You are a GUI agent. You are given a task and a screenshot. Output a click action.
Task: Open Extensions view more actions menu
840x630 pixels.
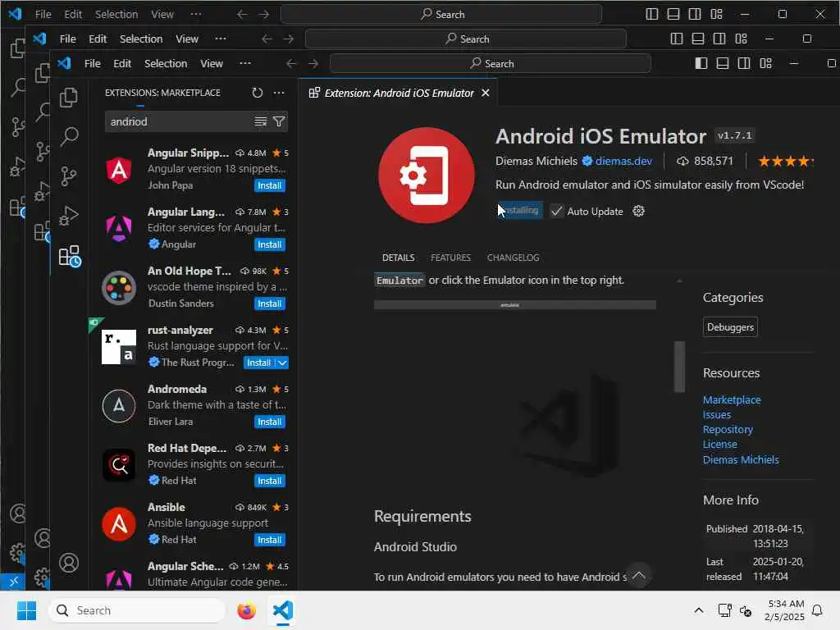279,93
